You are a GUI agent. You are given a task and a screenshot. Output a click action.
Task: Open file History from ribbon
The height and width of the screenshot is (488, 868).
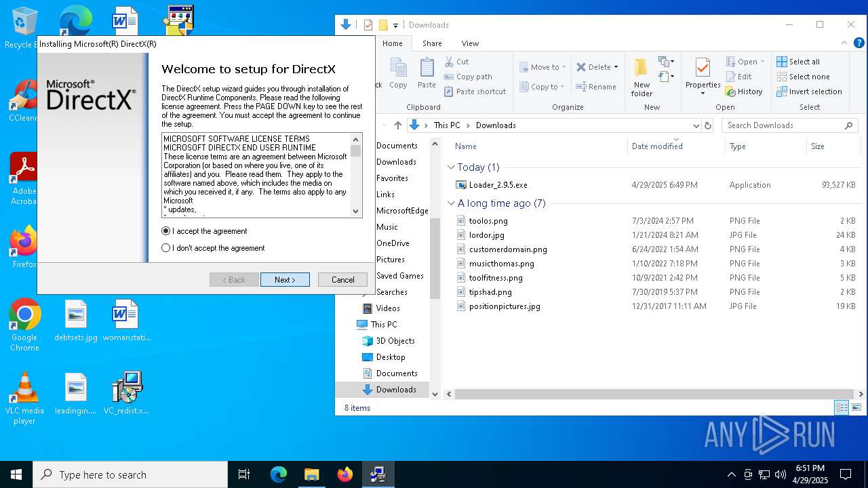point(744,91)
